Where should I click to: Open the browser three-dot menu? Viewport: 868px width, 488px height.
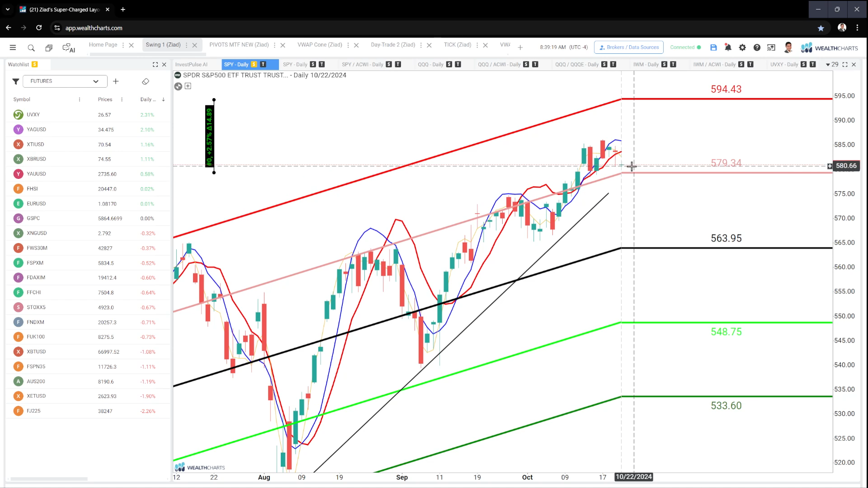point(857,28)
